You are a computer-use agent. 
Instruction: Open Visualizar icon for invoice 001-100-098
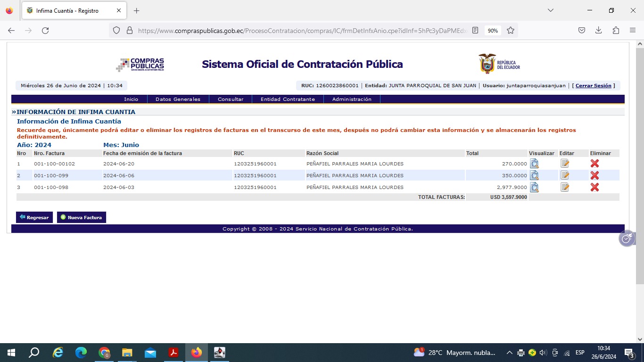tap(534, 187)
